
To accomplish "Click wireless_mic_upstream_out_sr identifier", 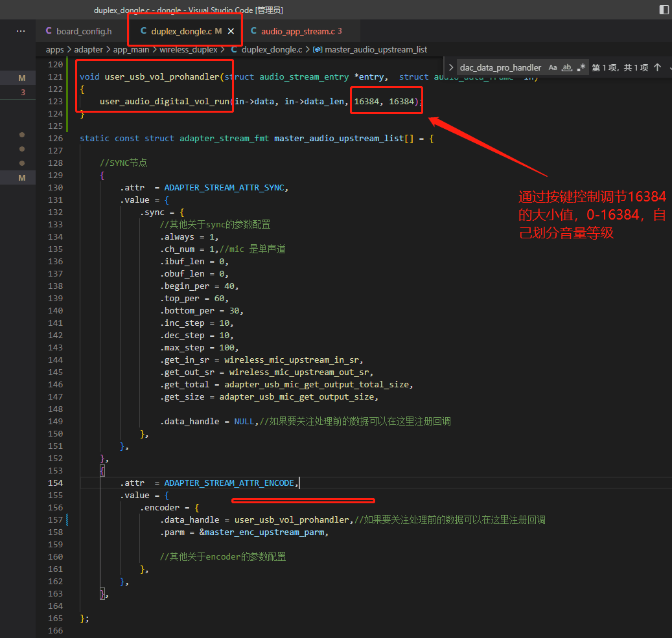I will [x=299, y=372].
